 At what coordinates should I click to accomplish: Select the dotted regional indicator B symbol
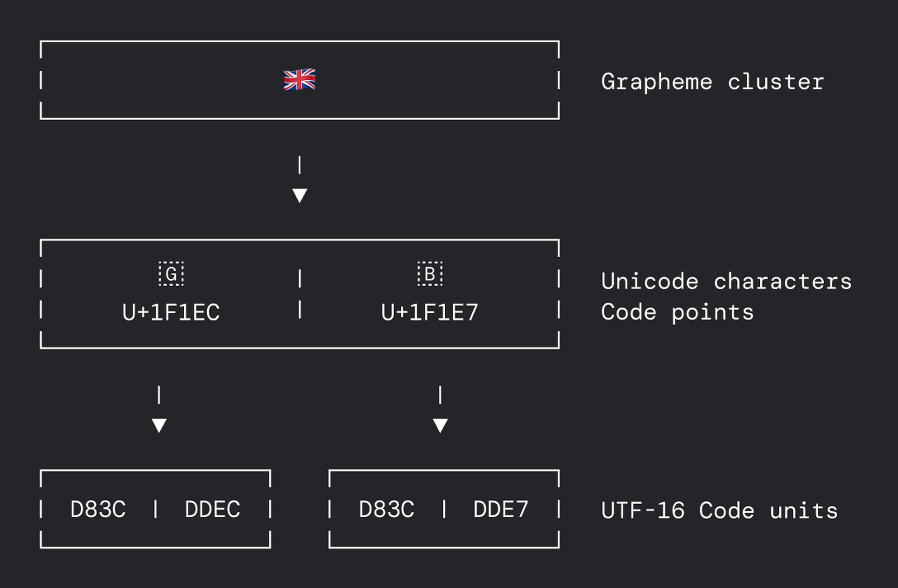(x=430, y=274)
